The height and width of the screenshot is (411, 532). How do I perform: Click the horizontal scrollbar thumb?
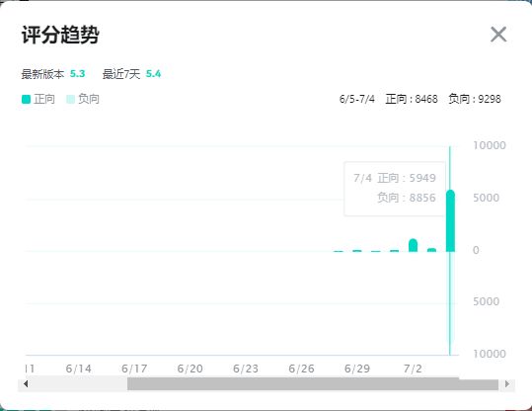[x=313, y=384]
